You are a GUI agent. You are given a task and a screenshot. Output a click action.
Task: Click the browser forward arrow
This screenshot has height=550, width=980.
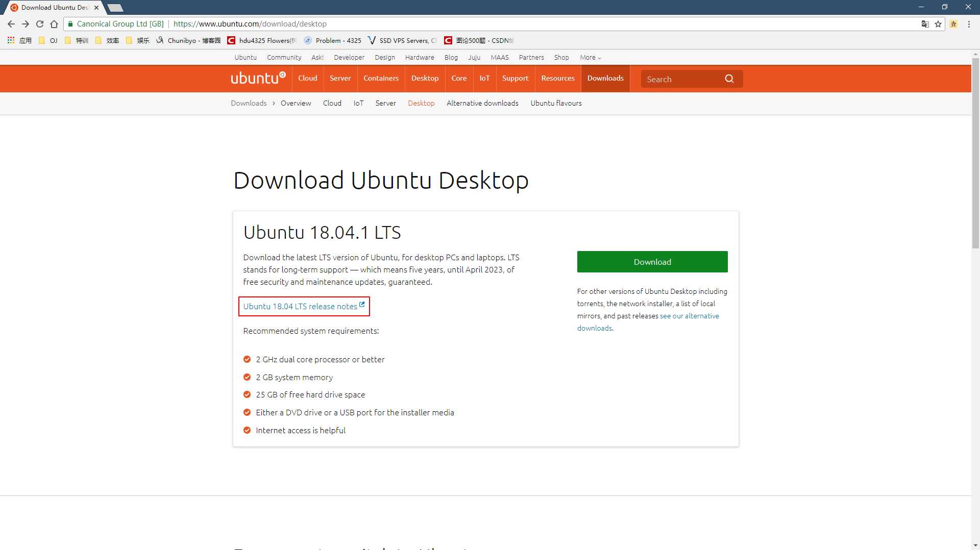pyautogui.click(x=26, y=24)
